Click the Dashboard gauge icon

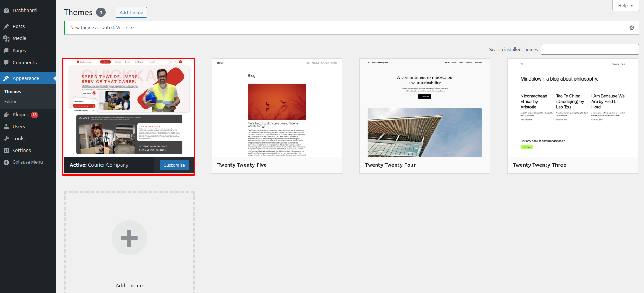pyautogui.click(x=6, y=11)
